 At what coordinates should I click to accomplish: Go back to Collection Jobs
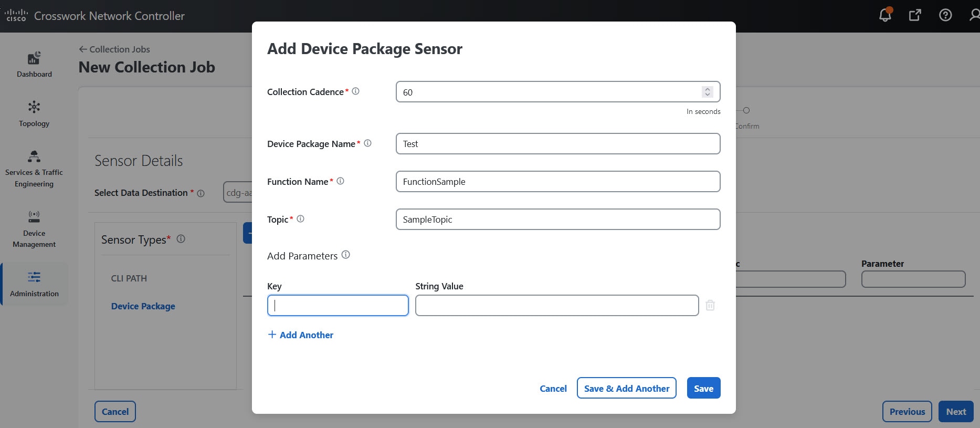(114, 49)
